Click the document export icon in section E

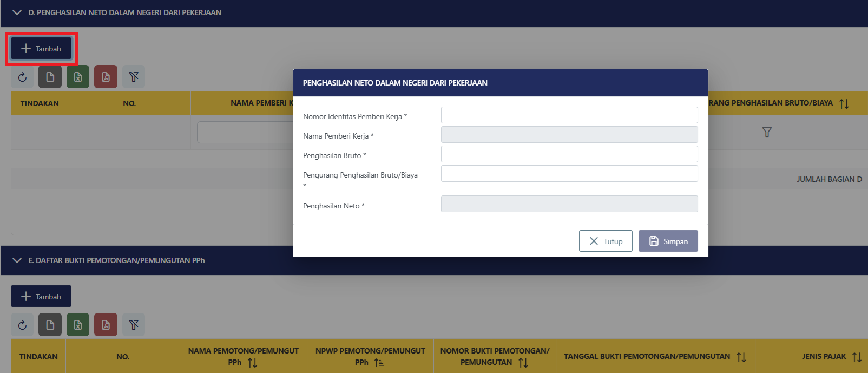coord(50,325)
